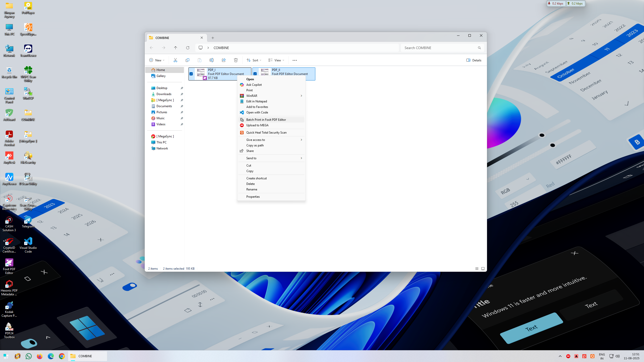Open WhatsApp from the taskbar
Viewport: 644px width, 362px height.
[28, 356]
